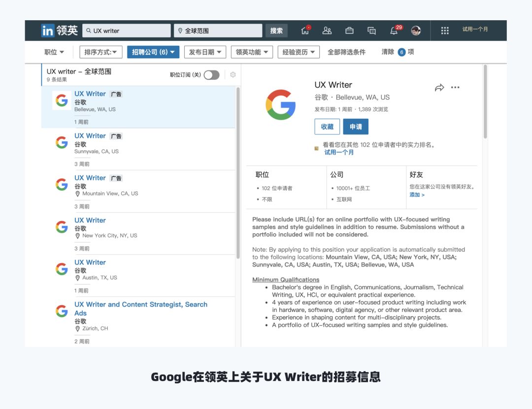Open the 经验资历 experience level filter
This screenshot has width=532, height=409.
click(x=299, y=52)
